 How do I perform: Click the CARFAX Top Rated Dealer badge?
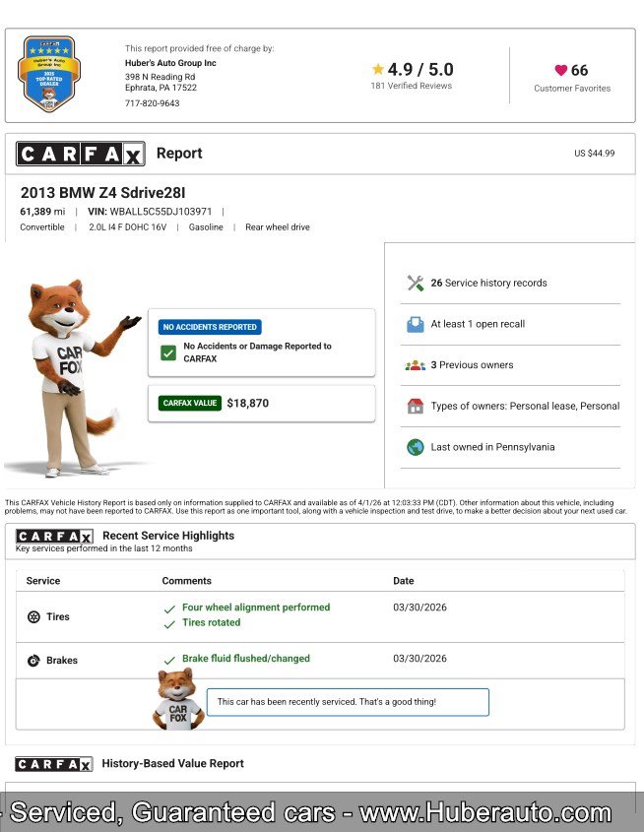pyautogui.click(x=47, y=74)
